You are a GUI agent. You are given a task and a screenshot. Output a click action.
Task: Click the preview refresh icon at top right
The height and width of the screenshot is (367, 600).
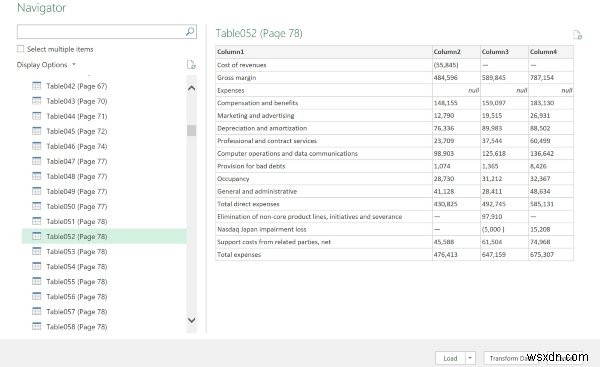(577, 35)
